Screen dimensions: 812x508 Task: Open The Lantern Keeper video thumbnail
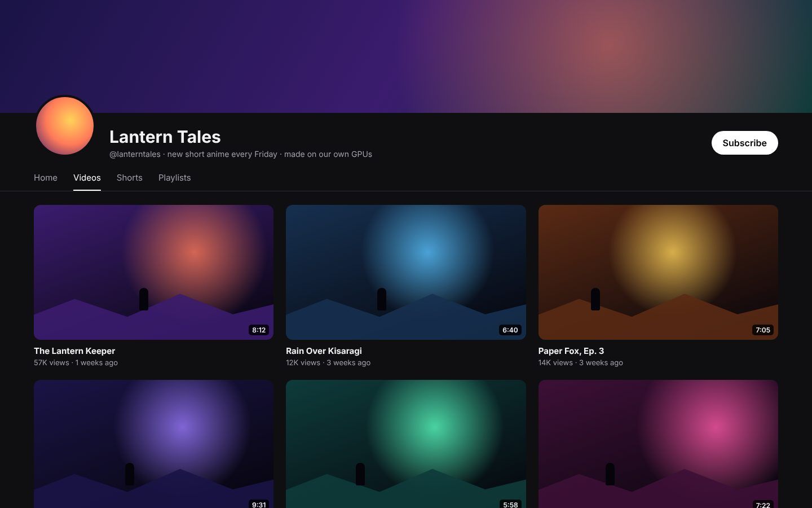pos(153,272)
